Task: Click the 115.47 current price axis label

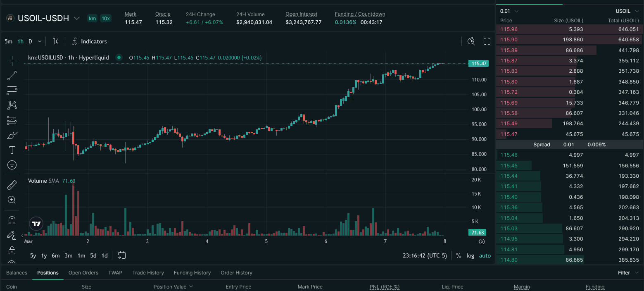Action: pos(478,64)
